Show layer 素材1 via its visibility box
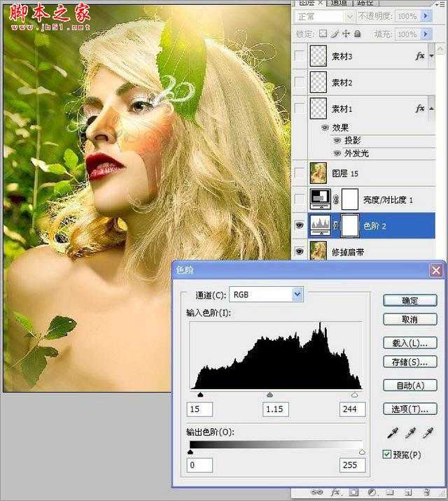 300,108
